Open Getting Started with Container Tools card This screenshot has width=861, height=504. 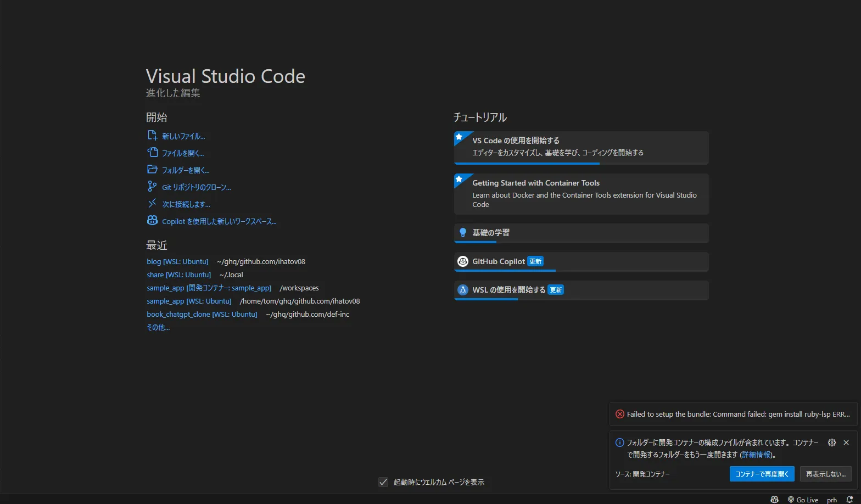point(581,194)
